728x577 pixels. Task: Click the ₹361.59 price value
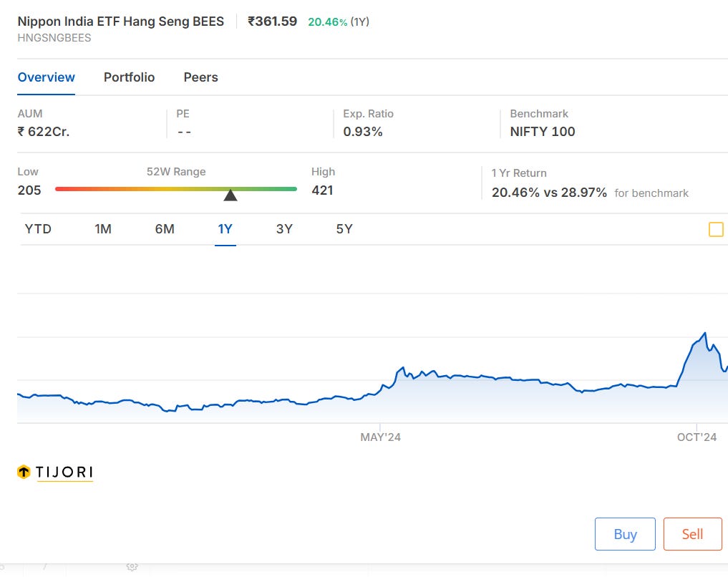coord(272,21)
